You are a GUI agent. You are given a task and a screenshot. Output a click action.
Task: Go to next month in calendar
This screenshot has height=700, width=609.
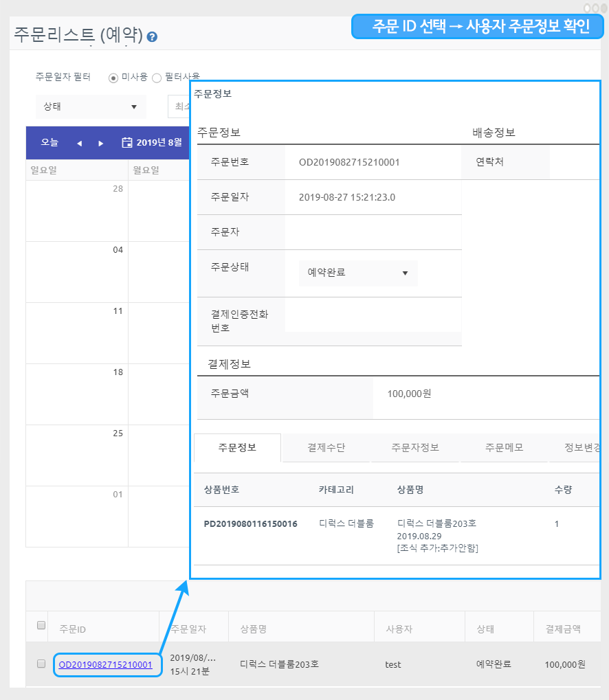coord(101,143)
